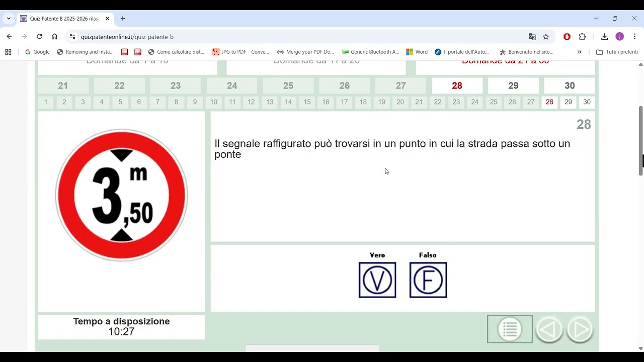The width and height of the screenshot is (644, 362).
Task: Open browser Home page
Action: 54,37
